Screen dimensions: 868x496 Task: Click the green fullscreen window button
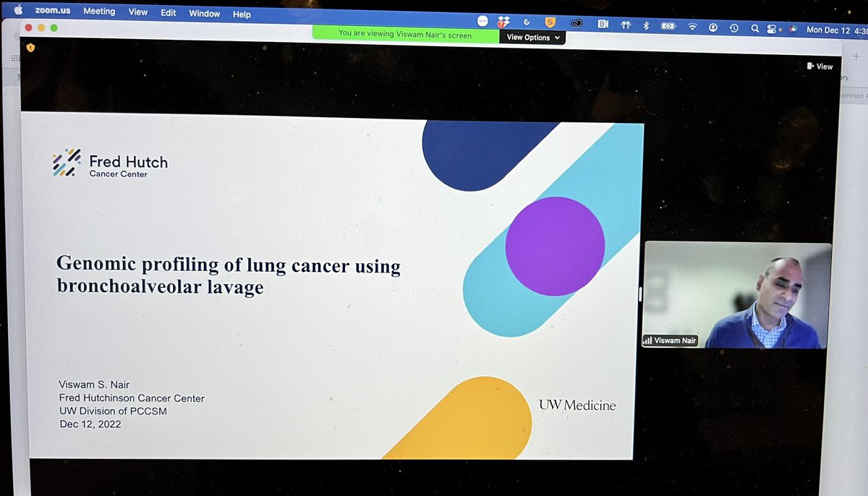click(x=54, y=28)
